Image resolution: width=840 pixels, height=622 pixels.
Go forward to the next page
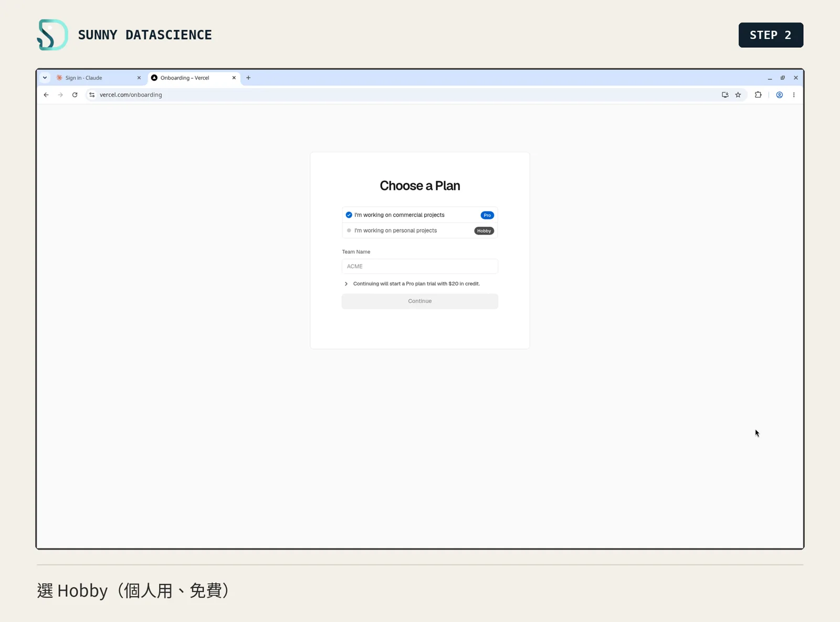60,95
